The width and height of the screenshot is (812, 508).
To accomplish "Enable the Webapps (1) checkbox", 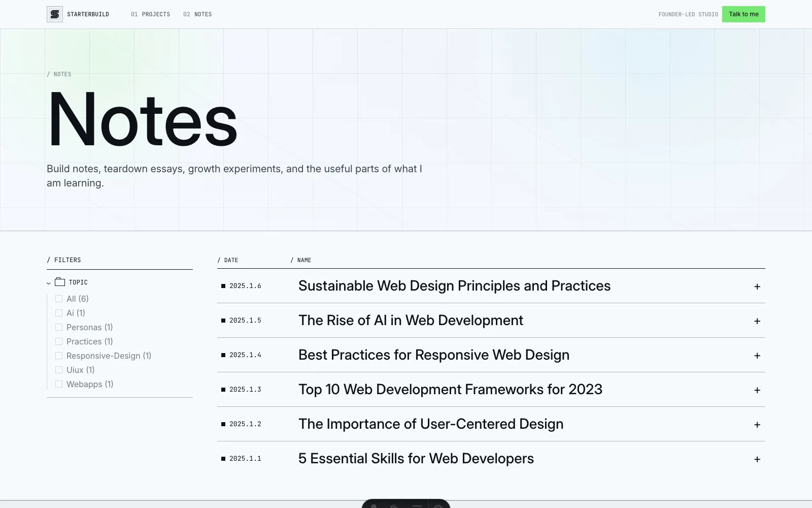I will tap(59, 384).
